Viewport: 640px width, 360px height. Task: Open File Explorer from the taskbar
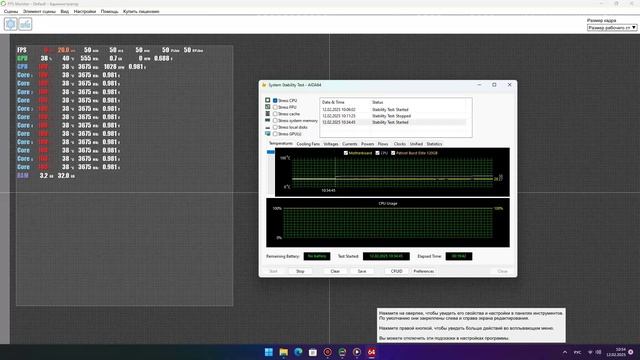click(283, 352)
